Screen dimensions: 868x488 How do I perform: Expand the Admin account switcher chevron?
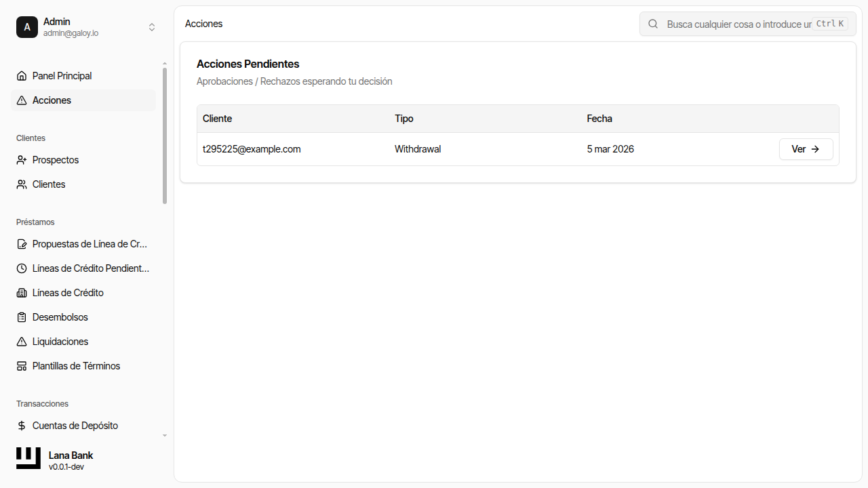(x=152, y=27)
